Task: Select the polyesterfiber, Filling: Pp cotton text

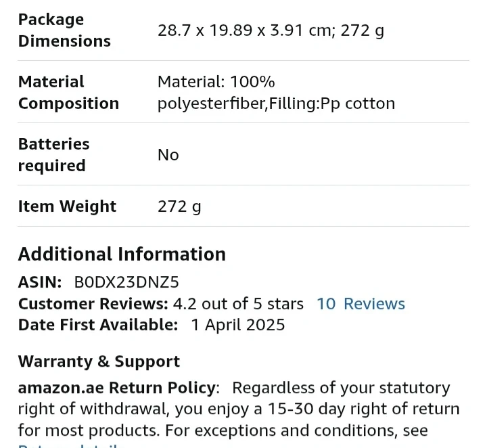Action: [x=277, y=103]
